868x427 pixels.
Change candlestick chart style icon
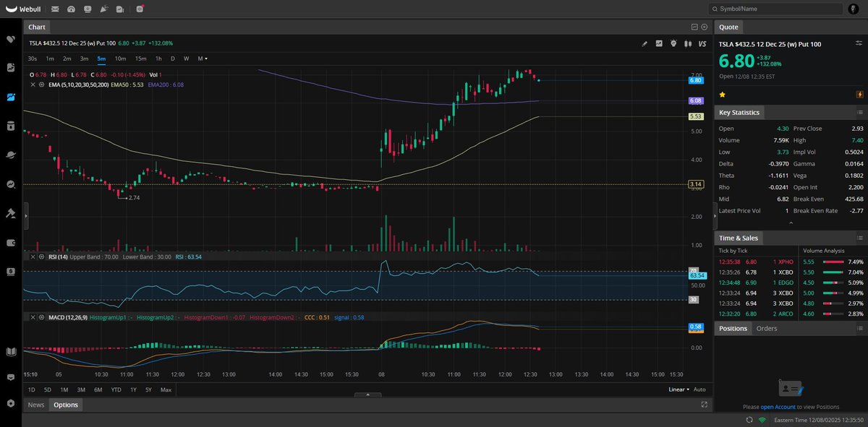[x=688, y=43]
